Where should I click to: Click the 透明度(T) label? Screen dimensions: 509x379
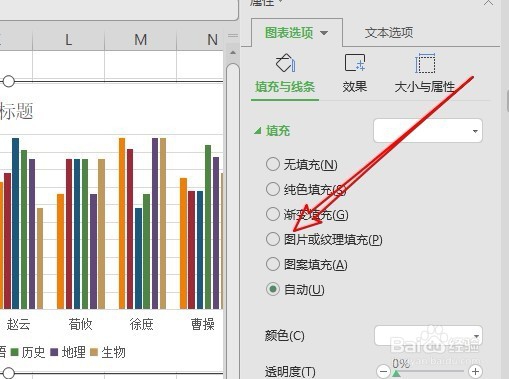(290, 372)
